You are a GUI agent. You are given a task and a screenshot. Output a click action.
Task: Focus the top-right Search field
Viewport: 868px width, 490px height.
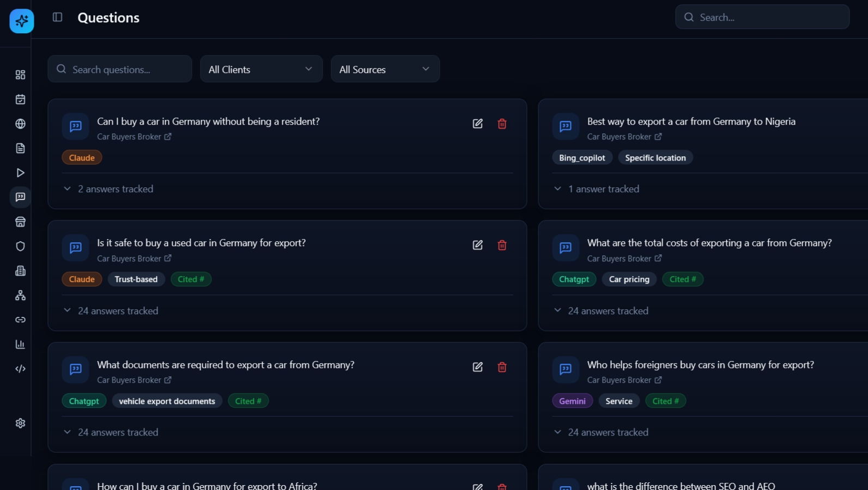[762, 17]
